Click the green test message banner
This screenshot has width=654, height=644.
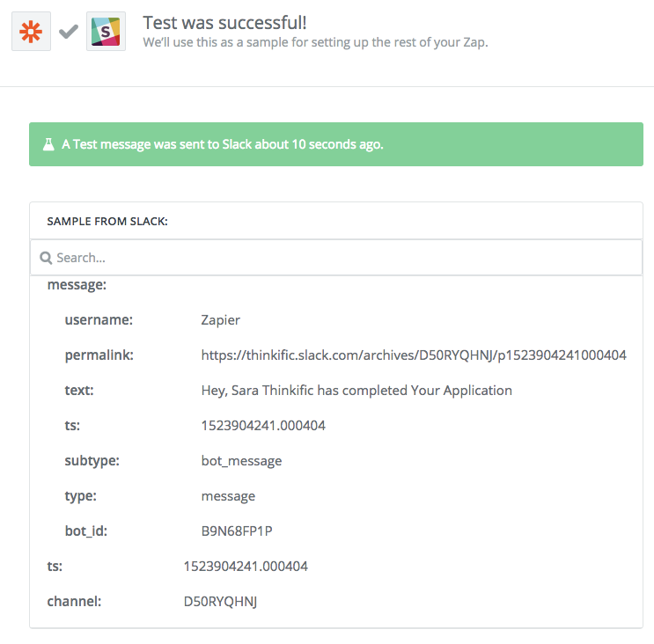point(336,144)
